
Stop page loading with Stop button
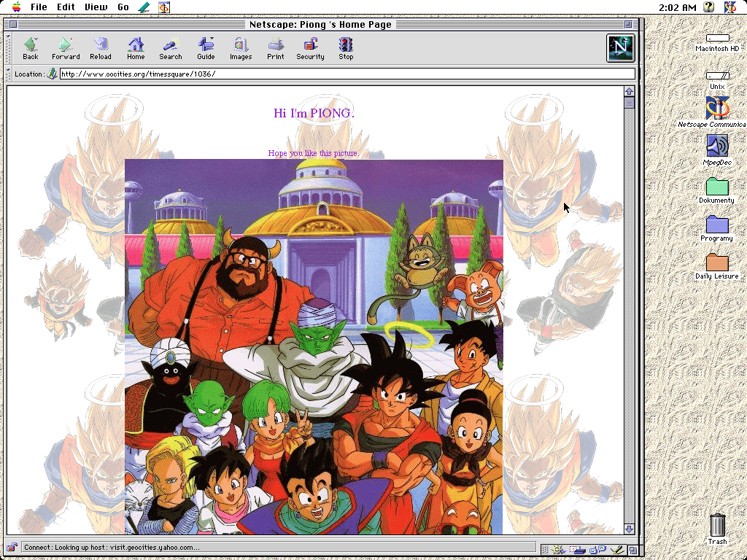pos(346,48)
